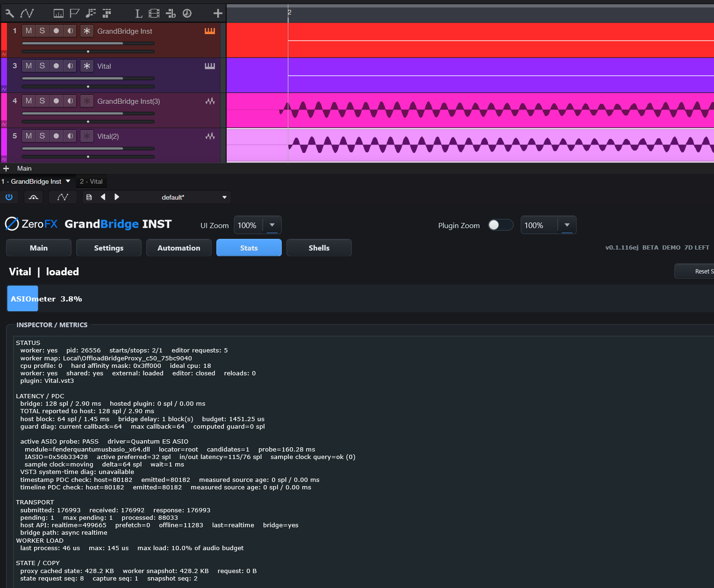This screenshot has width=714, height=588.
Task: Switch to the plugin's Main tab
Action: 39,248
